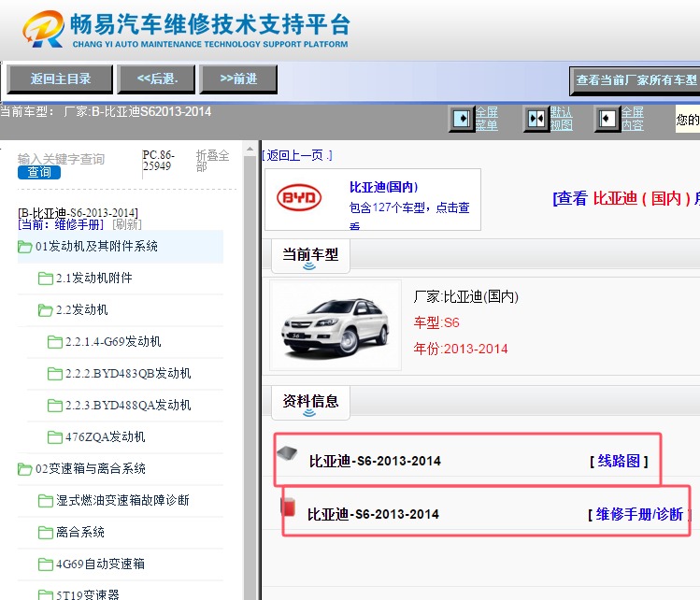Click the 折叠全部 collapse-all link
Screen dimensions: 700x600
(212, 161)
